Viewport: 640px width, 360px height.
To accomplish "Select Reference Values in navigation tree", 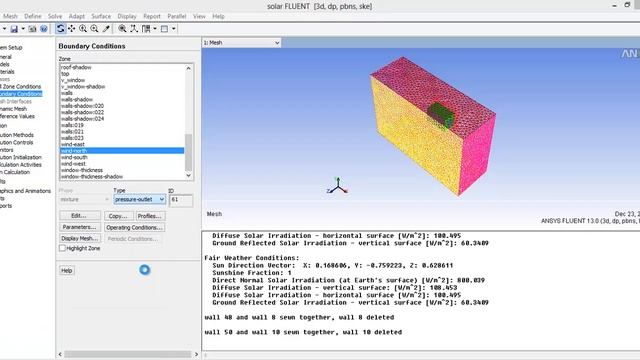I will coord(17,116).
